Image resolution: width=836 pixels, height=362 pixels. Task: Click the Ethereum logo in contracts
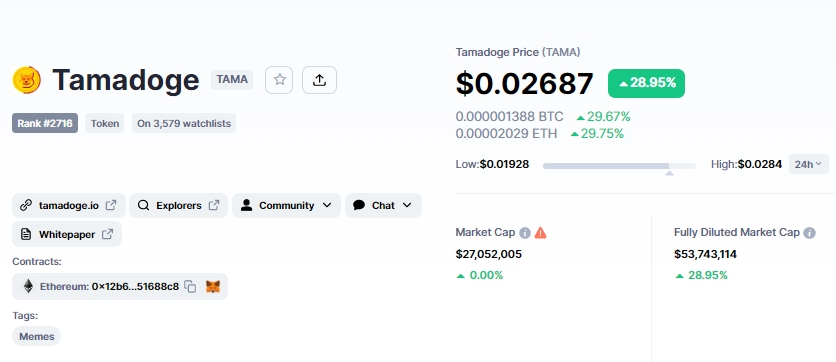click(x=28, y=286)
